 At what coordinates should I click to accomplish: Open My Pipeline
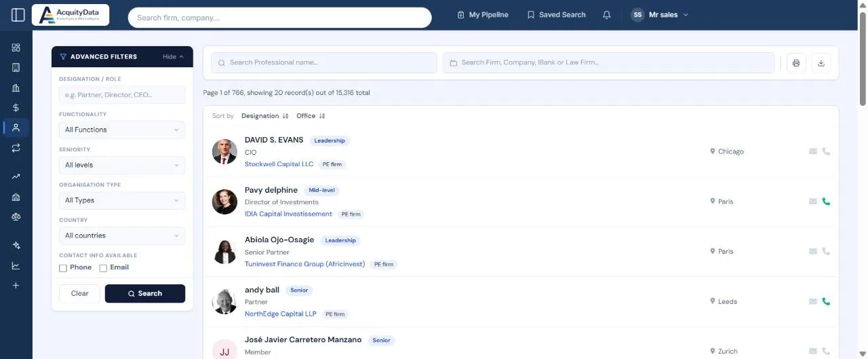[x=483, y=15]
